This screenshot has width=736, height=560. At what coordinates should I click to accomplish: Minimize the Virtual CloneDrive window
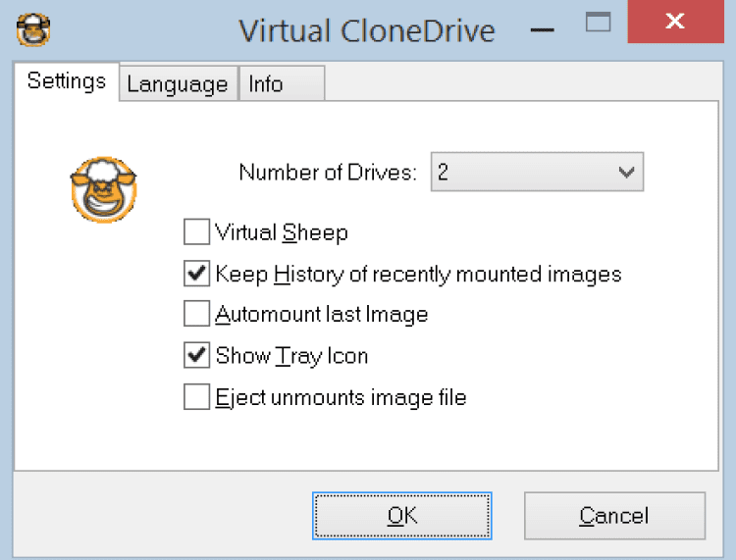pos(543,25)
